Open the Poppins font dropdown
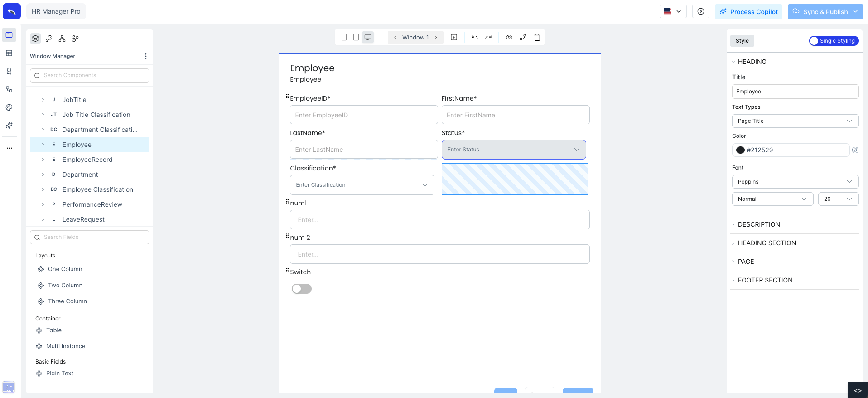Viewport: 868px width, 398px height. pos(795,182)
